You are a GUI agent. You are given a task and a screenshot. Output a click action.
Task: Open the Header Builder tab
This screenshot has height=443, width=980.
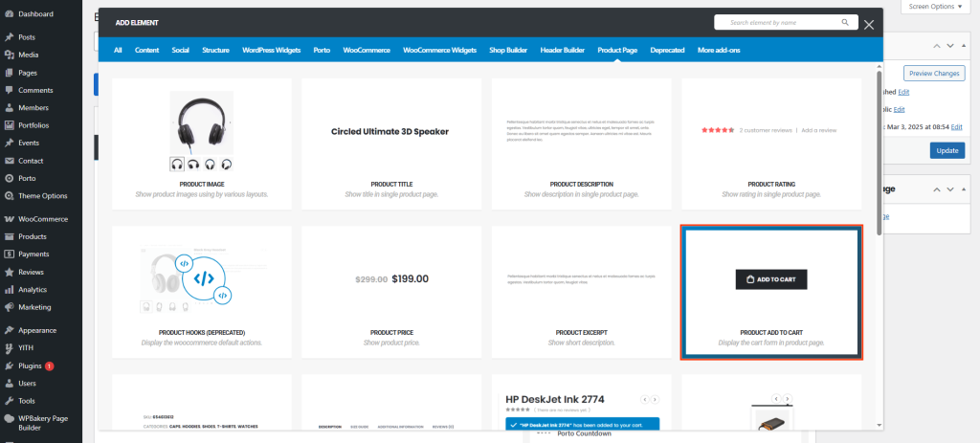pos(562,50)
